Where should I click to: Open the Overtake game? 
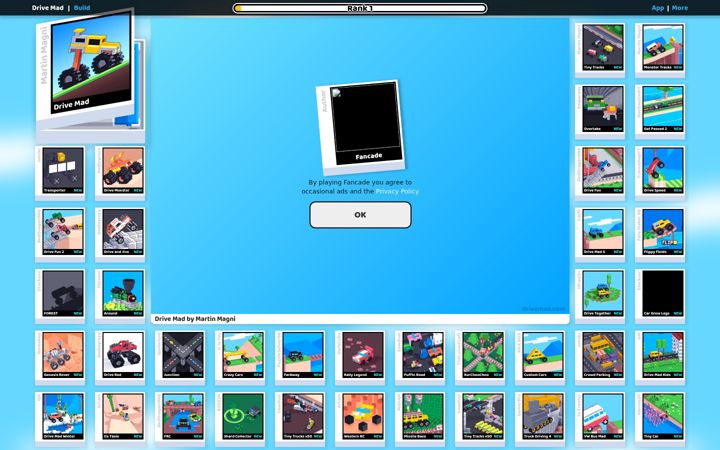pyautogui.click(x=600, y=111)
